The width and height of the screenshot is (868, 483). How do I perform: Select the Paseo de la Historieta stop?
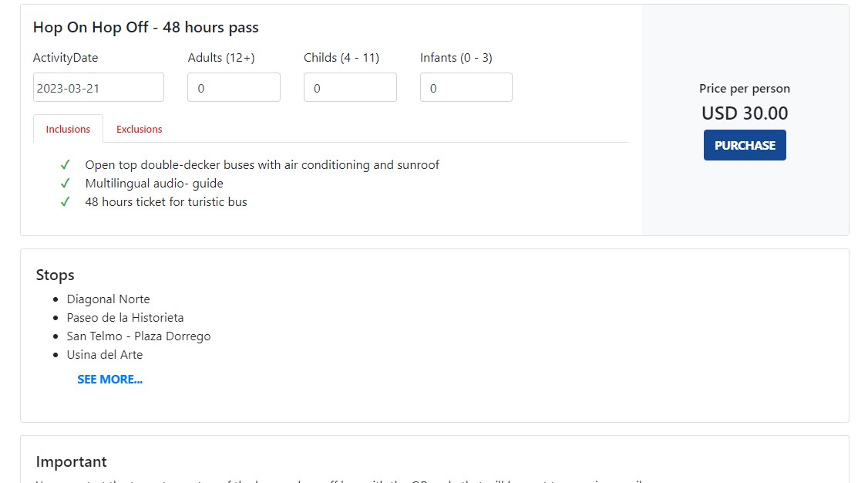(x=125, y=318)
